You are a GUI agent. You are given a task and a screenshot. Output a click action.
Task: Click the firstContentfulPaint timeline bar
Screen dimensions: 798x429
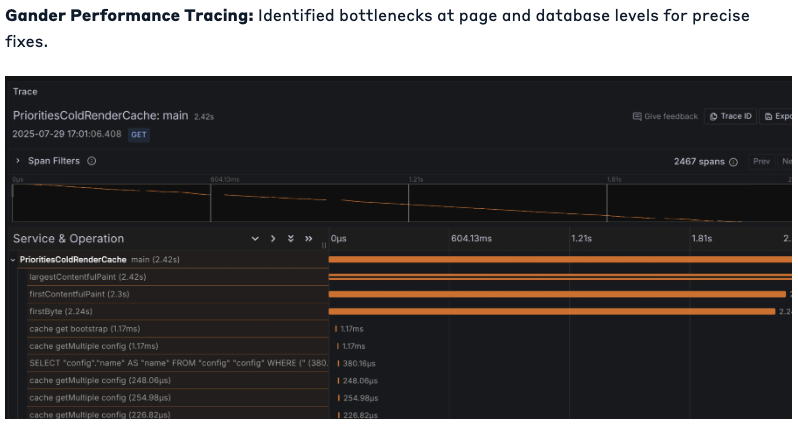[557, 294]
